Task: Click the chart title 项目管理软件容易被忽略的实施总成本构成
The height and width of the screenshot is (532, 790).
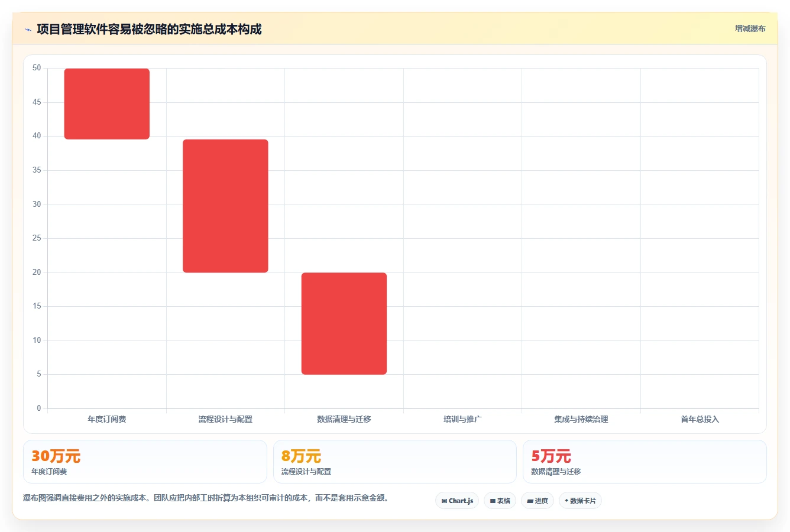Action: point(149,29)
